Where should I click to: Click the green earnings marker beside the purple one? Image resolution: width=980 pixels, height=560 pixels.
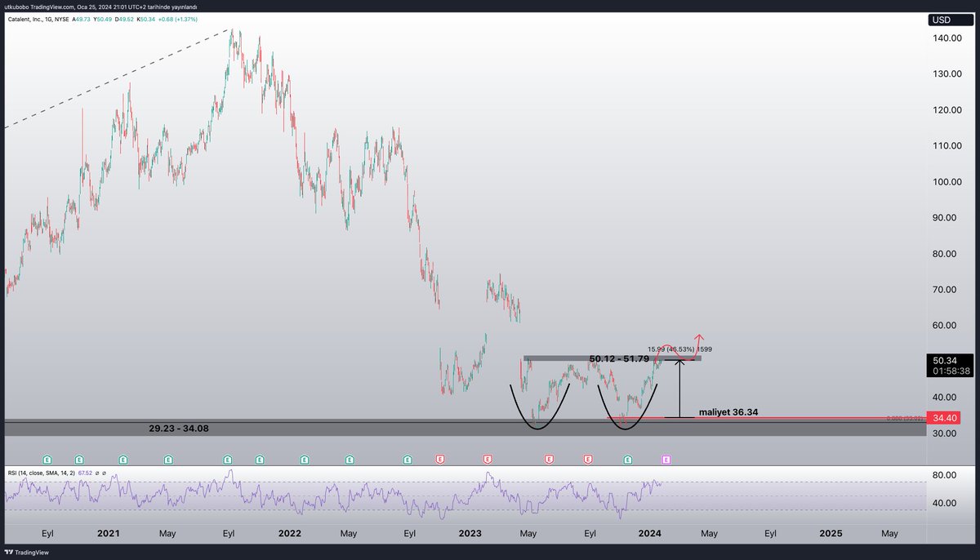[627, 460]
